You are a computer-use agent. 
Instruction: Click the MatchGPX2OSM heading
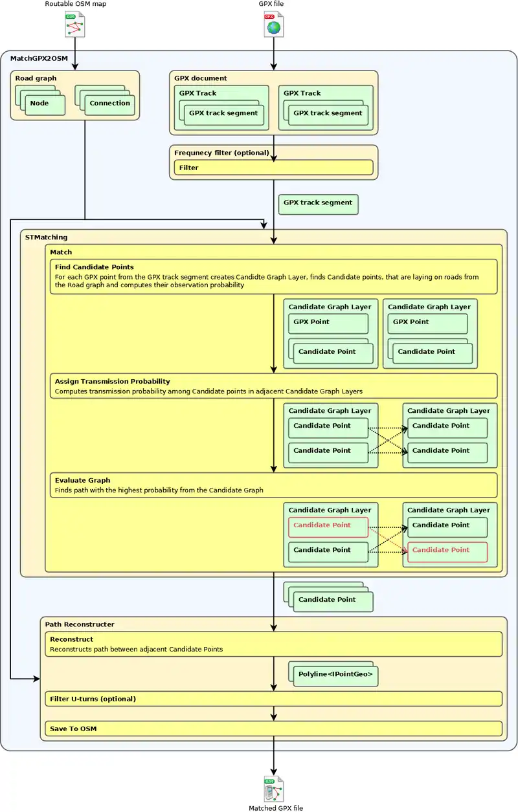pos(38,59)
